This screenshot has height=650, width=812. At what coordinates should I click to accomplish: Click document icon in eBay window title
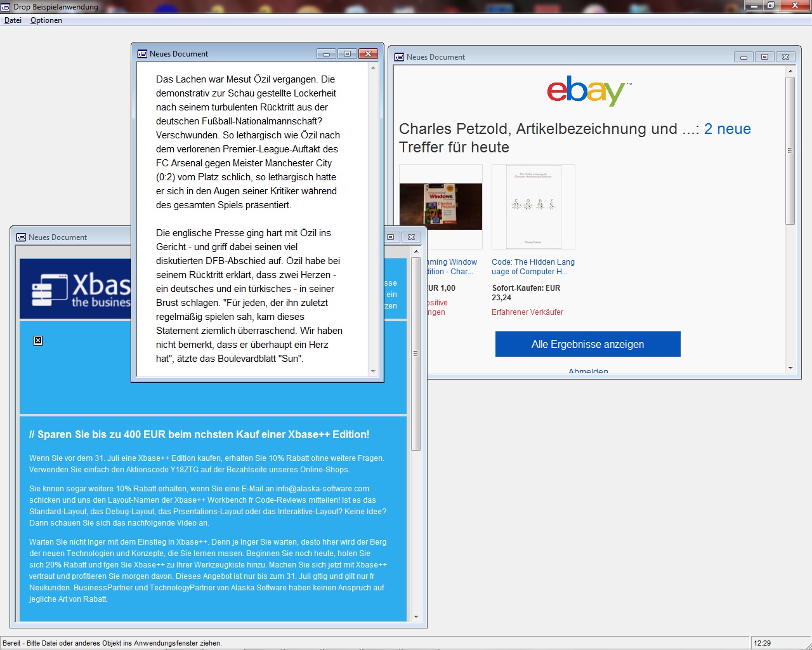pos(399,57)
